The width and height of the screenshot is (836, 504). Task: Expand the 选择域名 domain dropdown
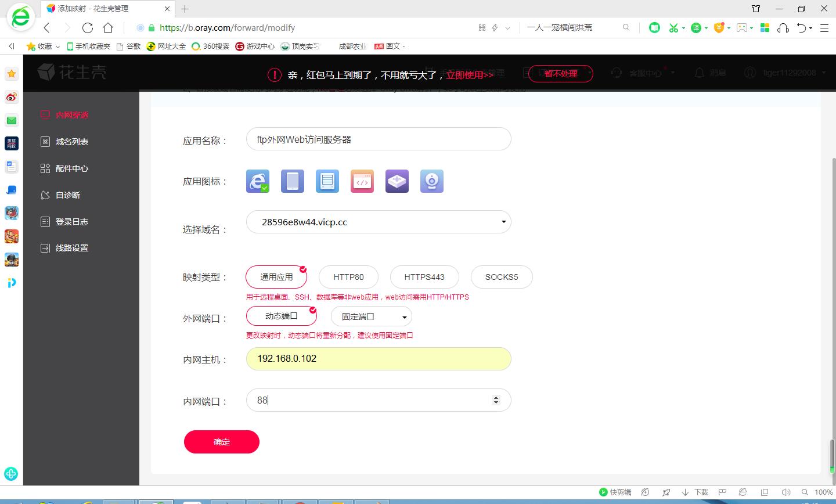(503, 222)
